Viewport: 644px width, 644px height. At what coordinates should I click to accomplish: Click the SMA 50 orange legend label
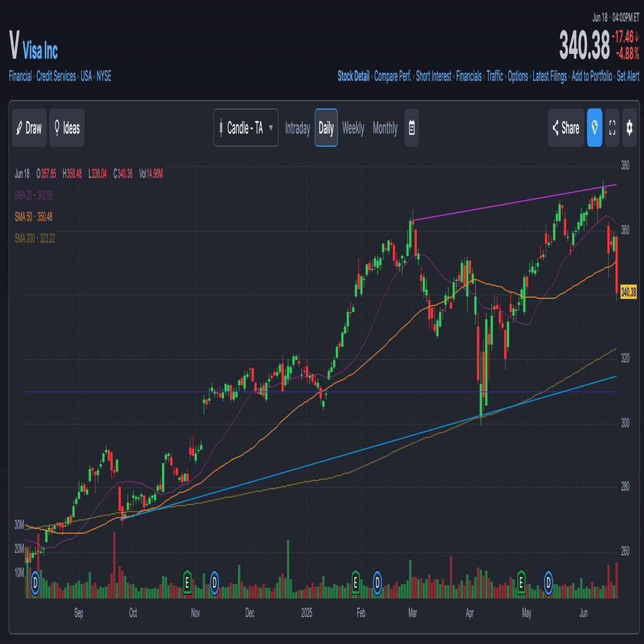[33, 216]
